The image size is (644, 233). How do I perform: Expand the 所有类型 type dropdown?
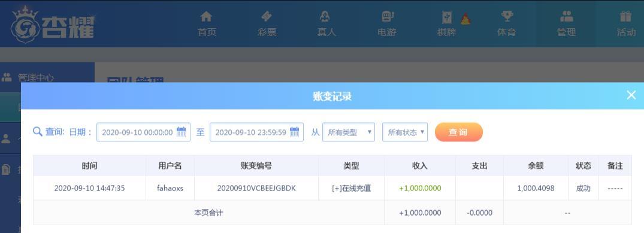click(x=348, y=132)
